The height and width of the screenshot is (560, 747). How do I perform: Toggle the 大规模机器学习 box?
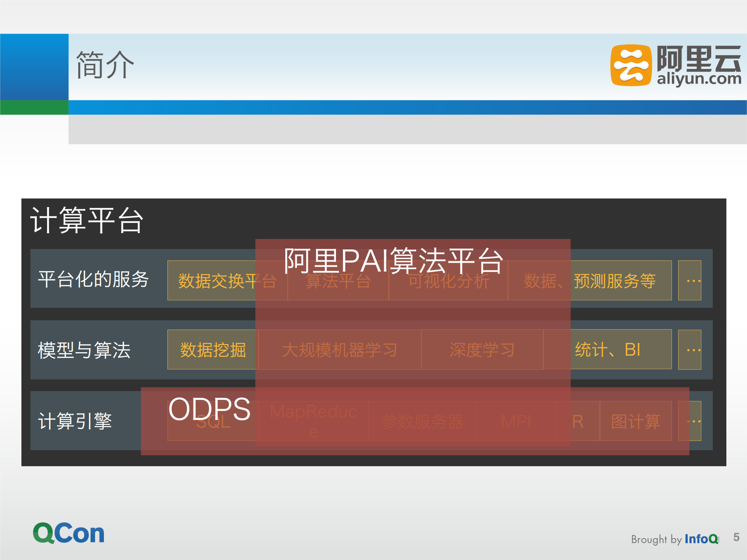tap(340, 349)
